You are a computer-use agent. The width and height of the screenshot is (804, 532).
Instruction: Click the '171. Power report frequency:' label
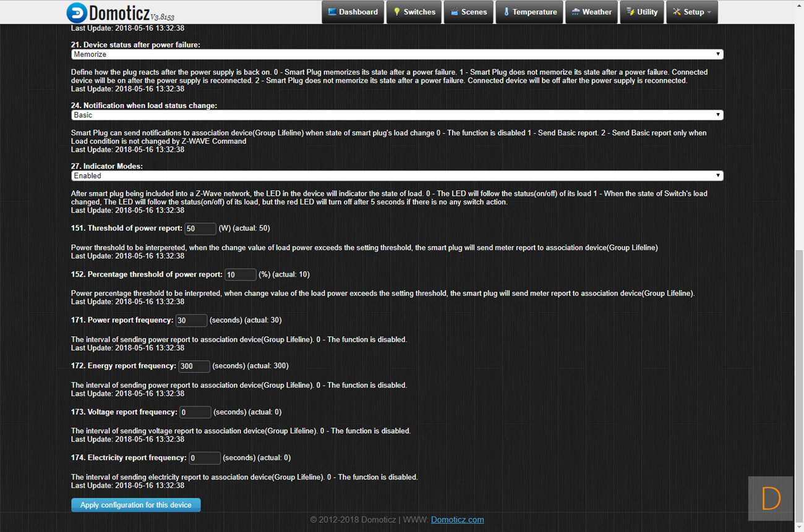tap(122, 320)
